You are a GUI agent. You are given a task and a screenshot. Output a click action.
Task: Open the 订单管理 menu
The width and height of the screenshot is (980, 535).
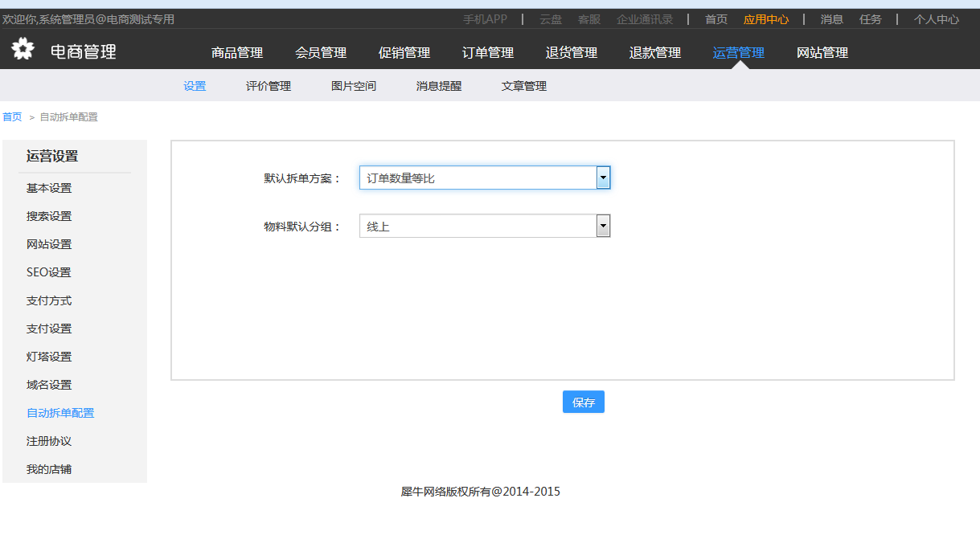click(x=488, y=53)
